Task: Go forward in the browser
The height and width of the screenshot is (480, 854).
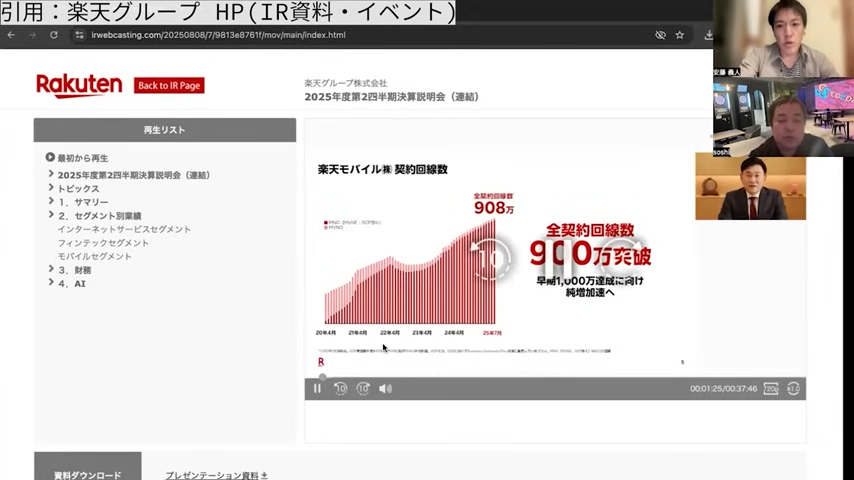Action: click(33, 35)
